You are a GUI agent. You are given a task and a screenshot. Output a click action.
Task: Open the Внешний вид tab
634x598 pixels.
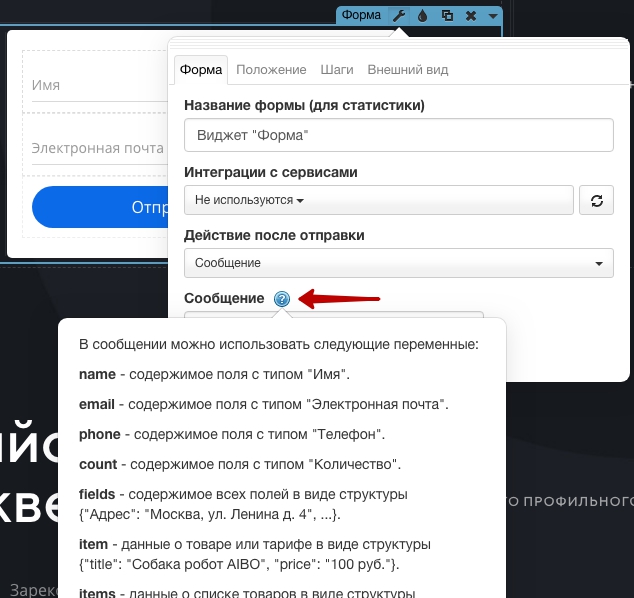[x=408, y=70]
